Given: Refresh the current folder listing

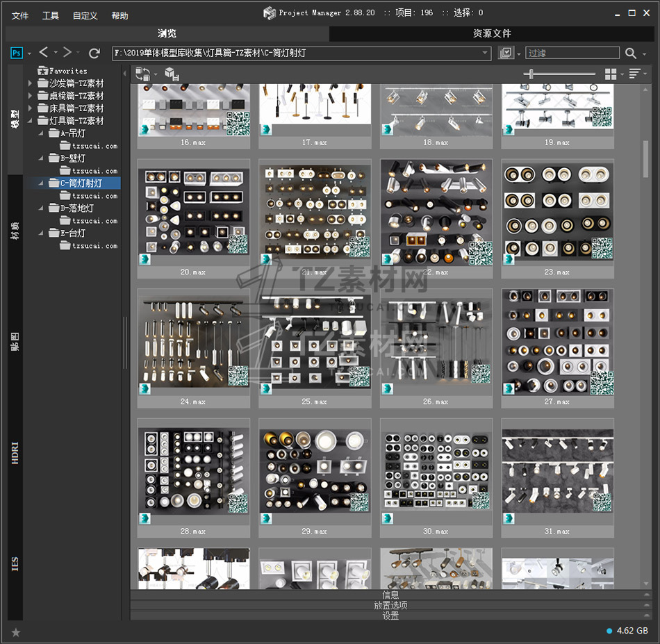Looking at the screenshot, I should (94, 53).
